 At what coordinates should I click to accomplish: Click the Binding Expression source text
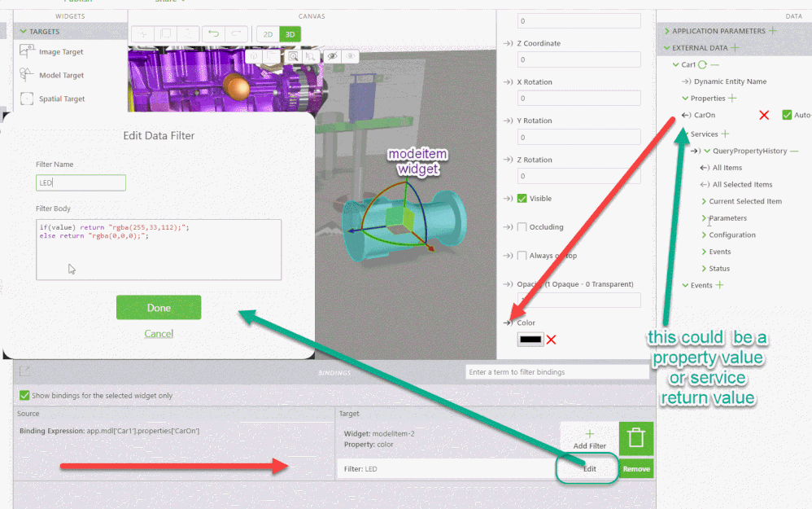[109, 431]
